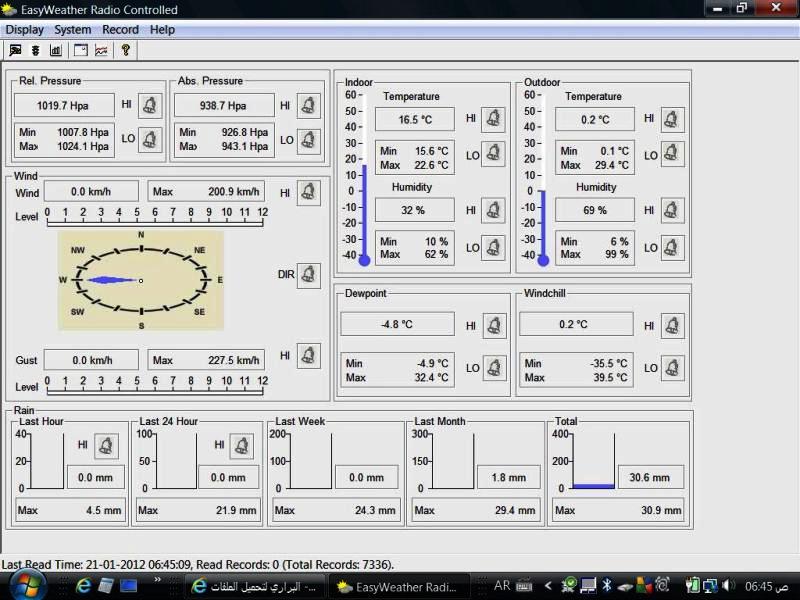Click the volume speaker tray icon
Image resolution: width=800 pixels, height=600 pixels.
coord(727,586)
